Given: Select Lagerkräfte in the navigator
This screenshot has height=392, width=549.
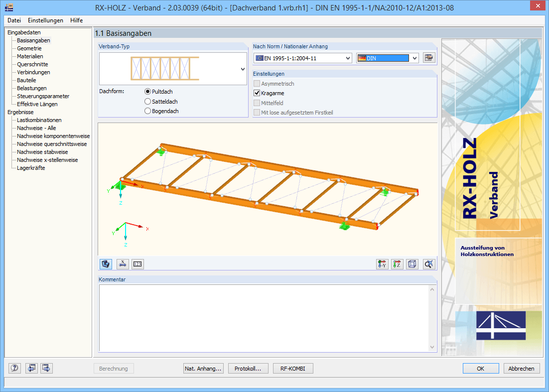Looking at the screenshot, I should coord(31,168).
